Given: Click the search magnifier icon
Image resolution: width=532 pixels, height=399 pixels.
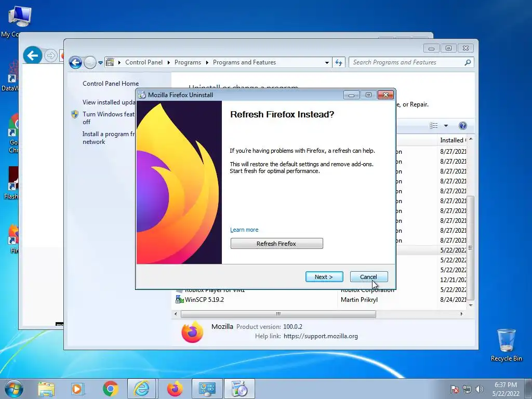Looking at the screenshot, I should (468, 62).
